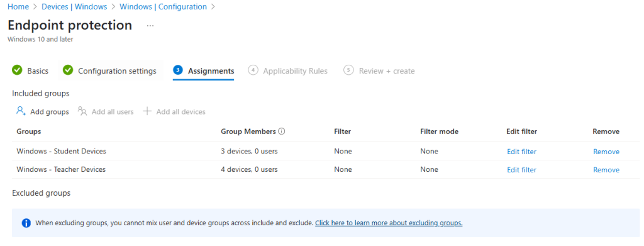This screenshot has width=644, height=246.
Task: Open the Applicability Rules tab
Action: click(x=296, y=71)
